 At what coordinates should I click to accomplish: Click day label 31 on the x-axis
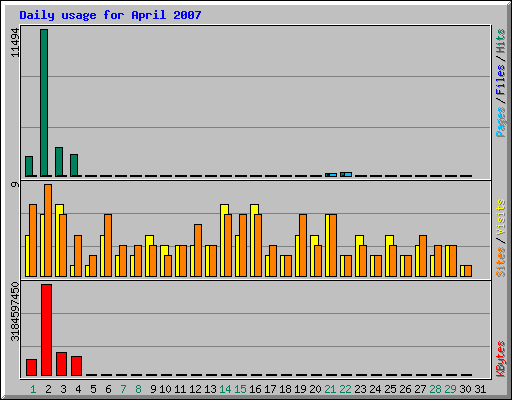coord(480,389)
